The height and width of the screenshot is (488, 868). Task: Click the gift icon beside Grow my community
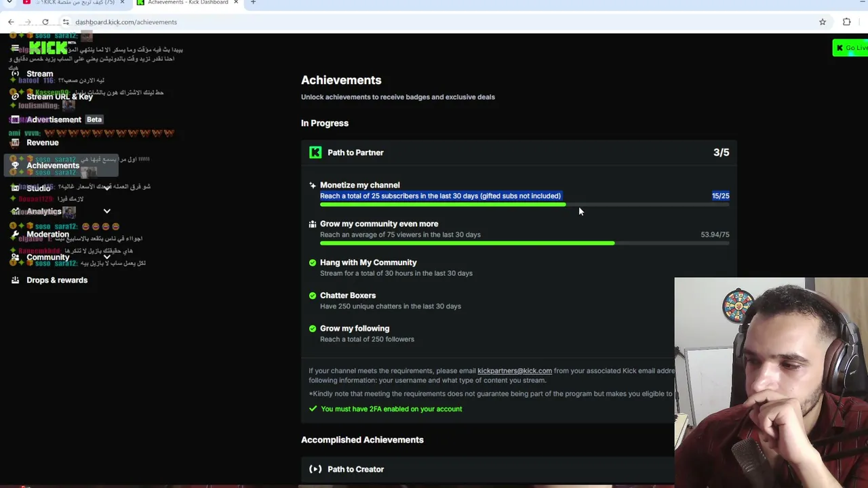coord(313,224)
